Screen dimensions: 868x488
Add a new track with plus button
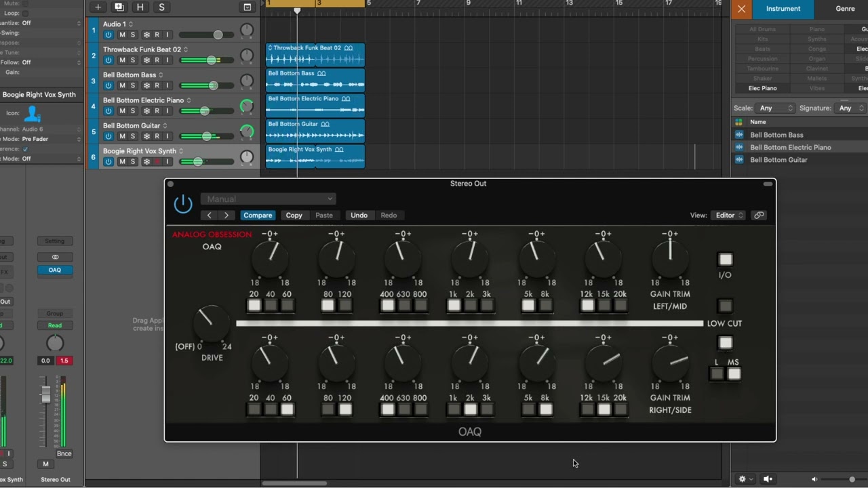(98, 7)
